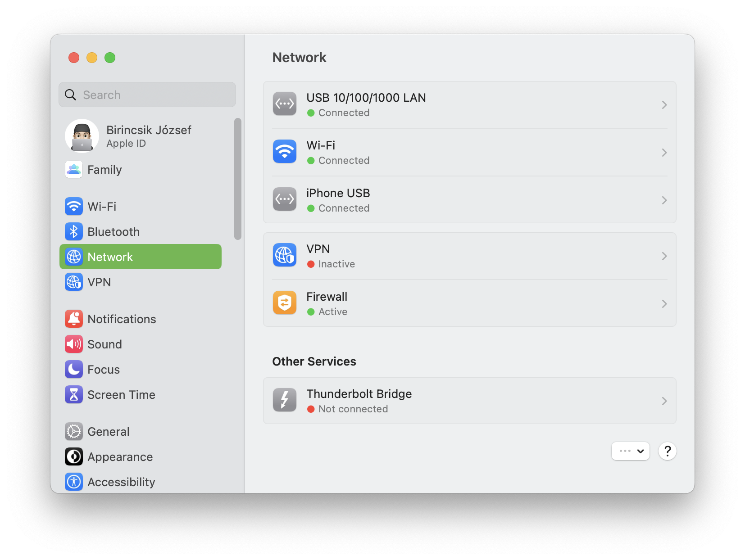
Task: Open USB 10/100/1000 LAN chevron
Action: click(664, 105)
